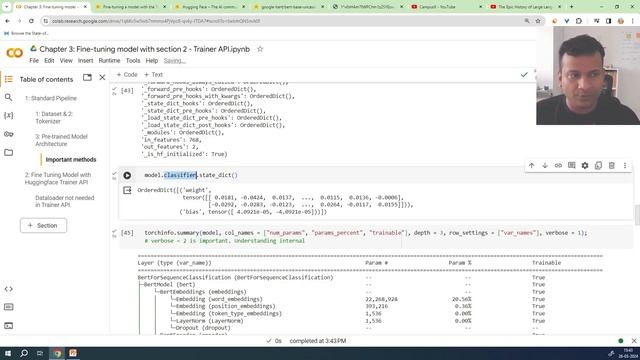
Task: Click the runtime connected checkmark
Action: [x=524, y=75]
